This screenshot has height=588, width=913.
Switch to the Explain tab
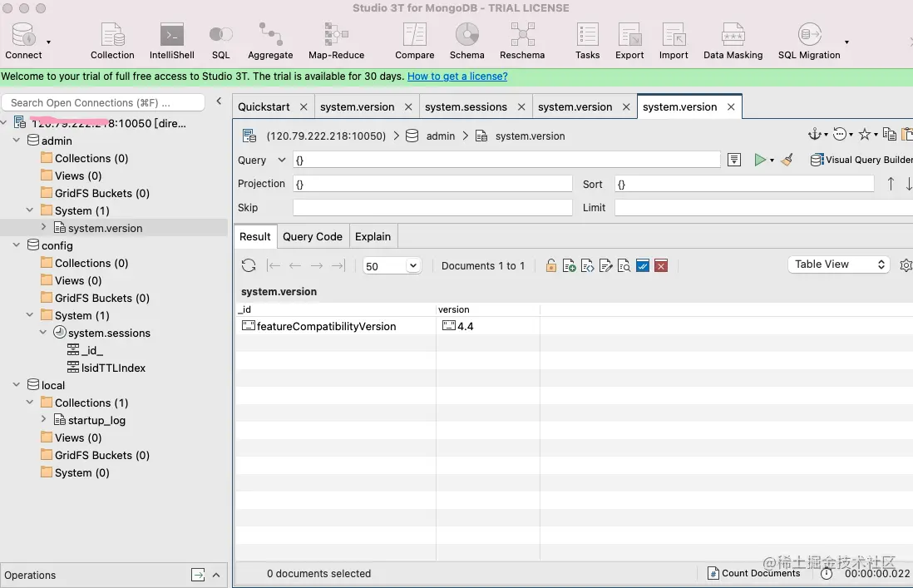(373, 236)
